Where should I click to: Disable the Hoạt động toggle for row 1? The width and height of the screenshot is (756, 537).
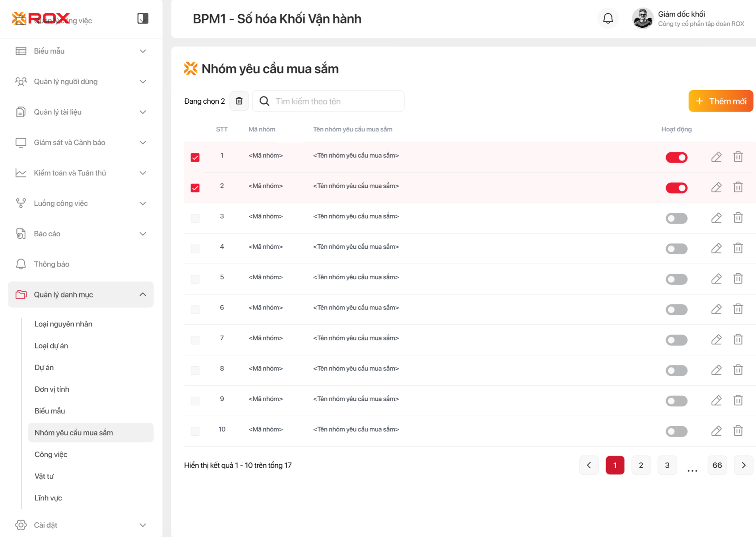(676, 157)
